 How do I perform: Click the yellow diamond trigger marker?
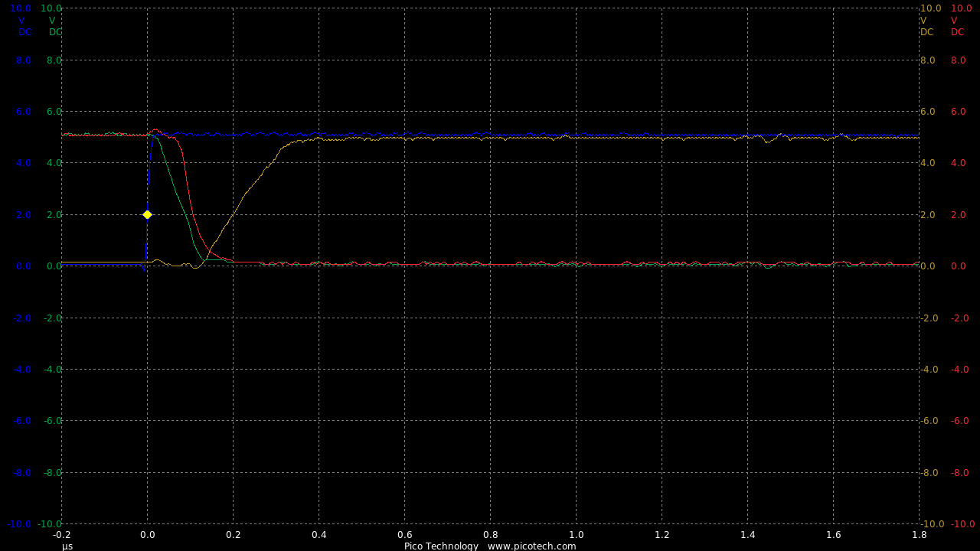(147, 214)
